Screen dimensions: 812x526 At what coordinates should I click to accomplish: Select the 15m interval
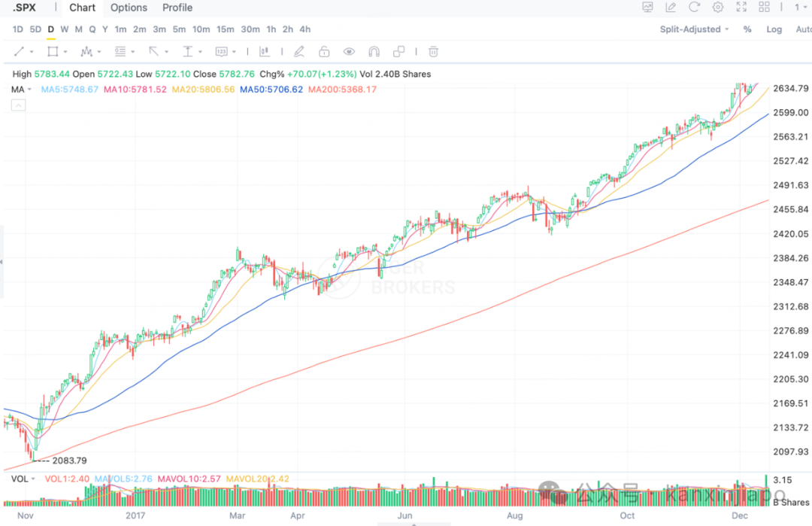coord(226,29)
